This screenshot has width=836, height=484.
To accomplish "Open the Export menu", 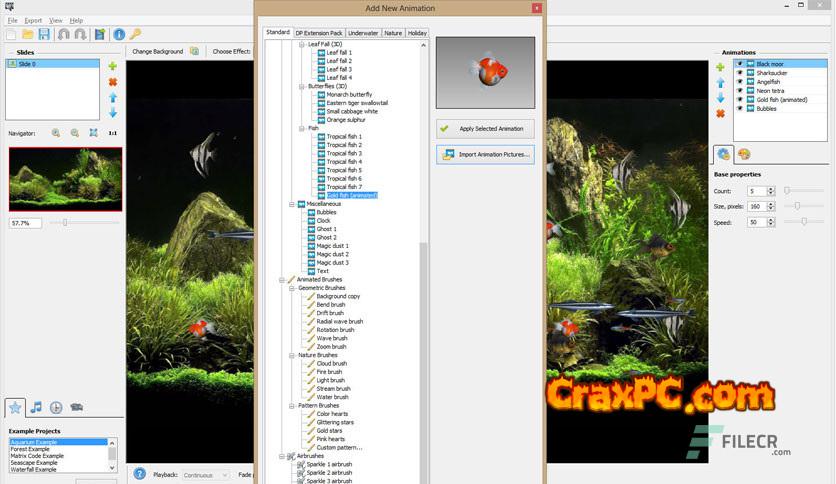I will (x=34, y=20).
